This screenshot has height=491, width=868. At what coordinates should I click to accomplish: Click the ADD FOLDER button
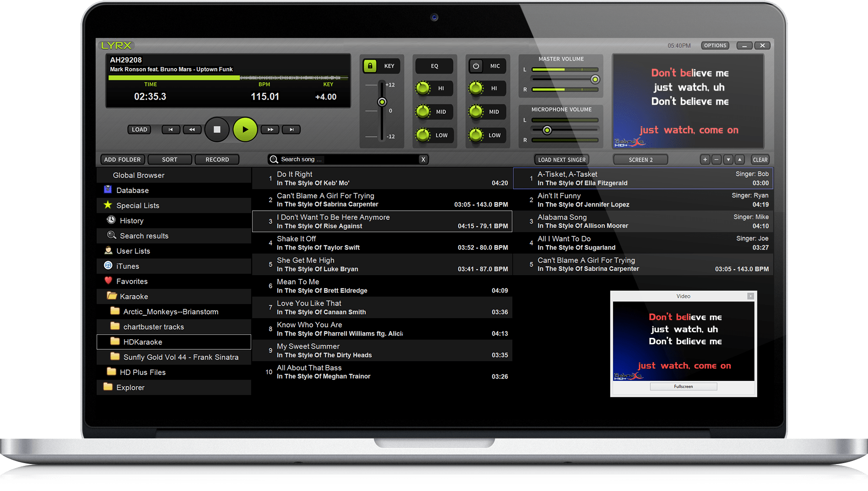pyautogui.click(x=122, y=160)
